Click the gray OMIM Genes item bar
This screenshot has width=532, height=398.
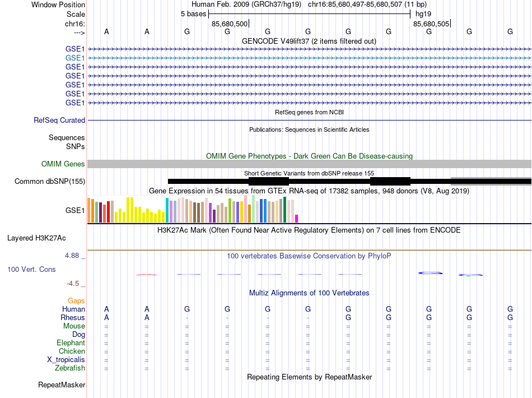(x=310, y=164)
